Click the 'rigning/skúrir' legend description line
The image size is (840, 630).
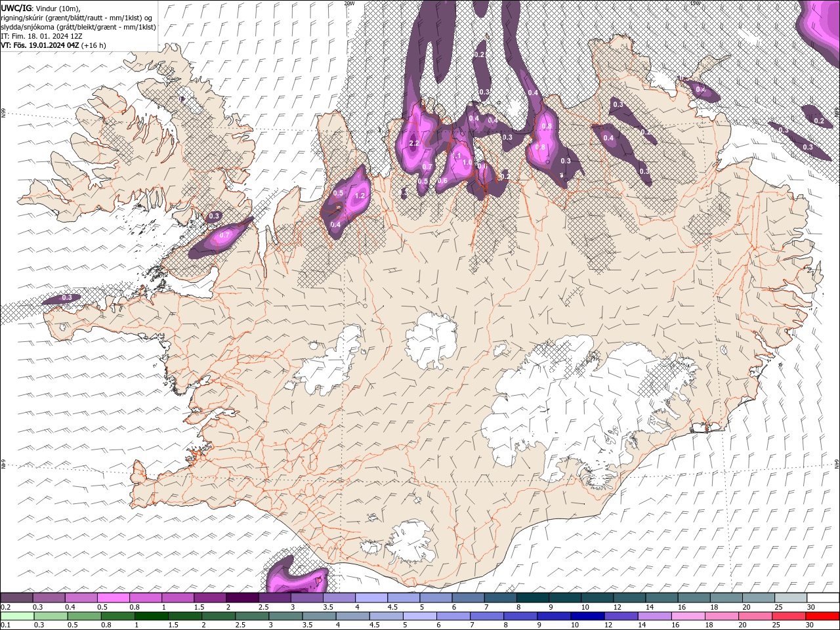77,17
